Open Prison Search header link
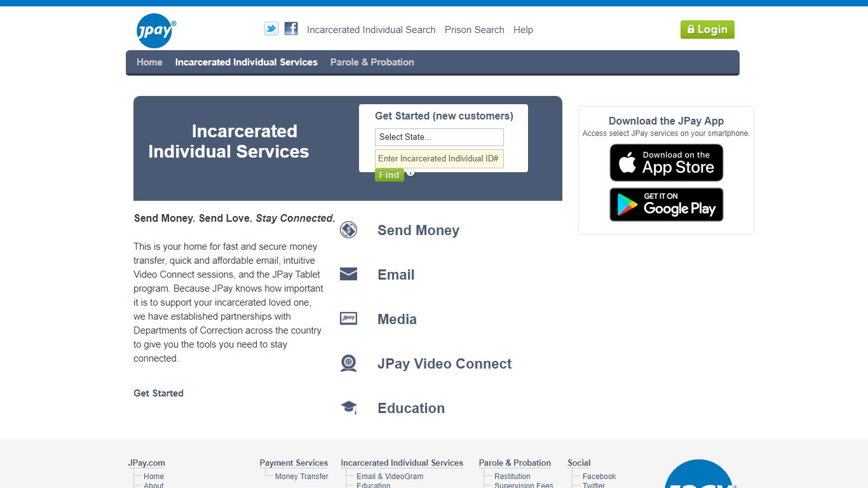This screenshot has width=868, height=488. (474, 30)
